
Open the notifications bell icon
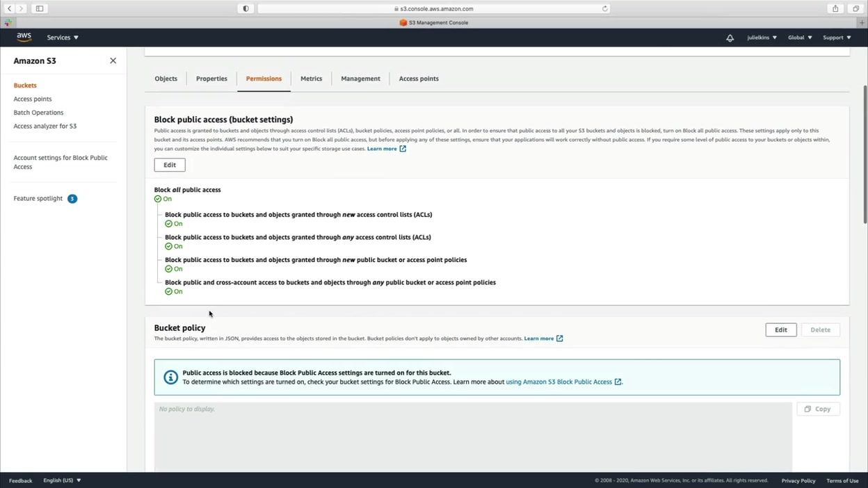pyautogui.click(x=730, y=38)
